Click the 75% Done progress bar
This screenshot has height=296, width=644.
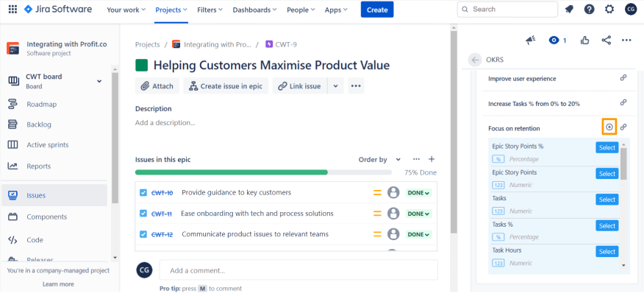click(x=263, y=172)
